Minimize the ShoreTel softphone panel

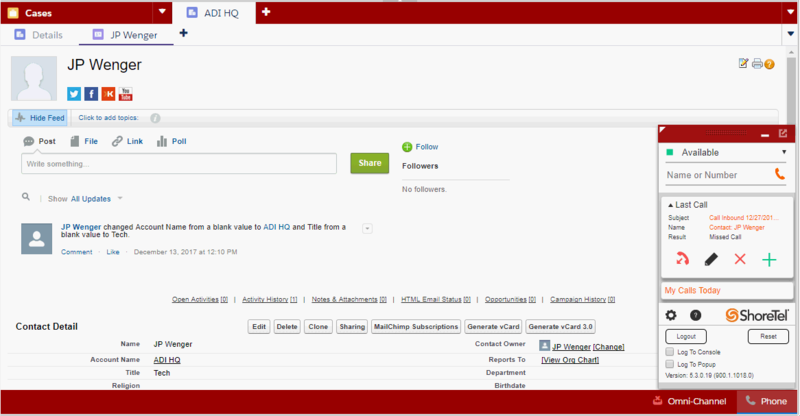pos(765,135)
